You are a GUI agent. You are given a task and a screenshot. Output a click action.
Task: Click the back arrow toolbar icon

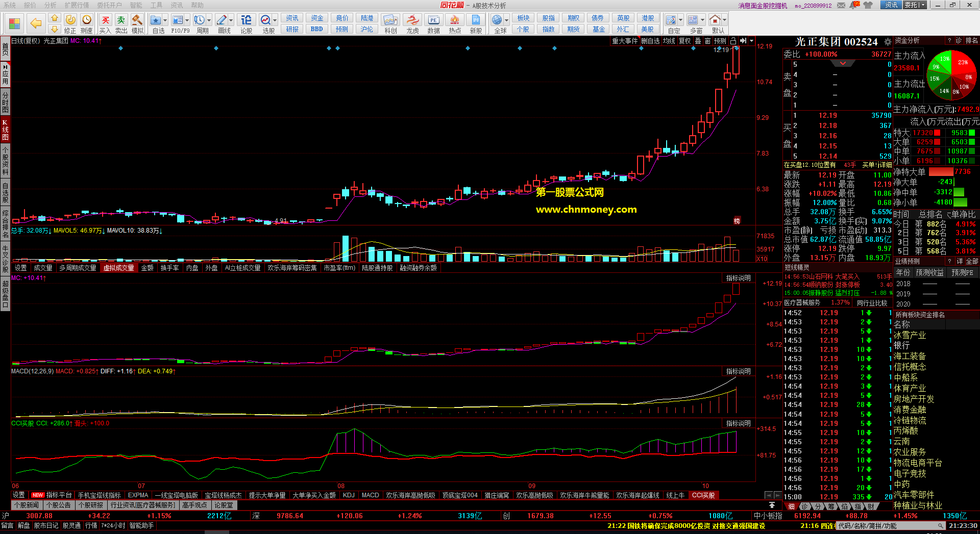tap(36, 23)
